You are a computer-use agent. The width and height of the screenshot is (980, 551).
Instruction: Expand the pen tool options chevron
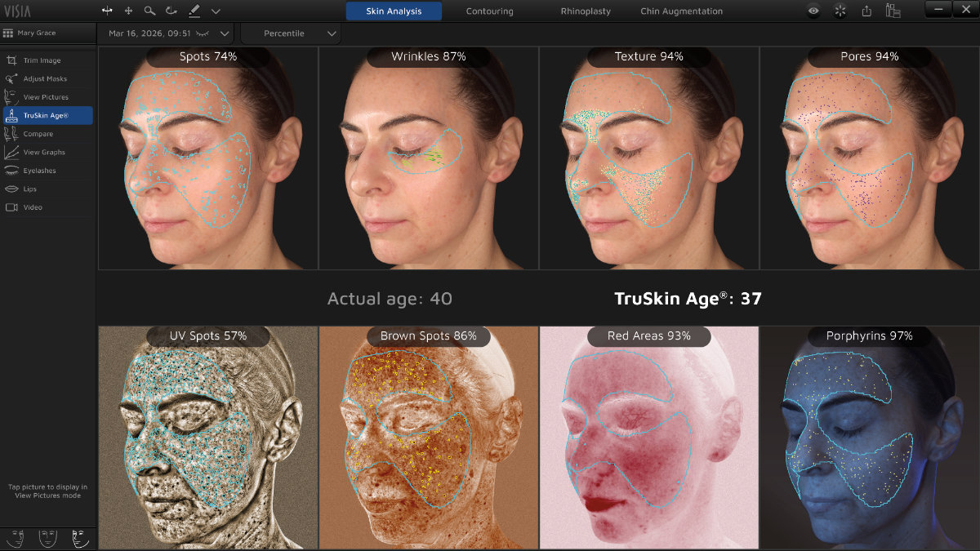tap(216, 11)
